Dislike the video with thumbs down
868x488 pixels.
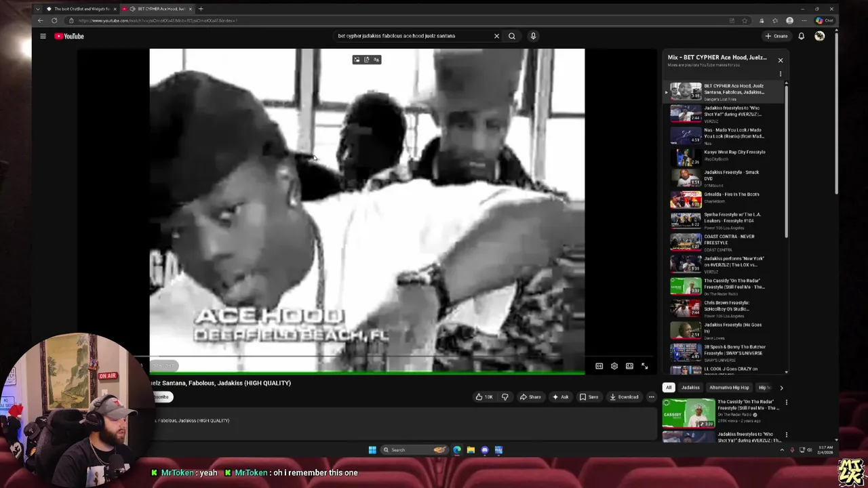tap(505, 396)
